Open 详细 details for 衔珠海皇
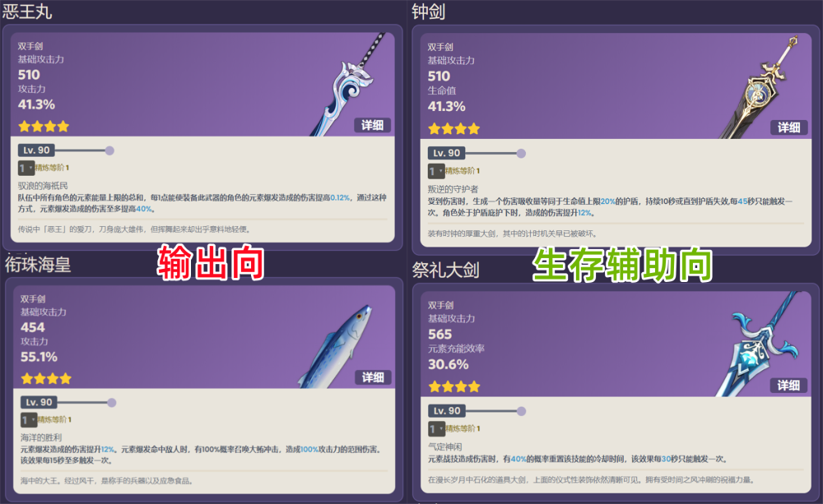 (x=373, y=377)
